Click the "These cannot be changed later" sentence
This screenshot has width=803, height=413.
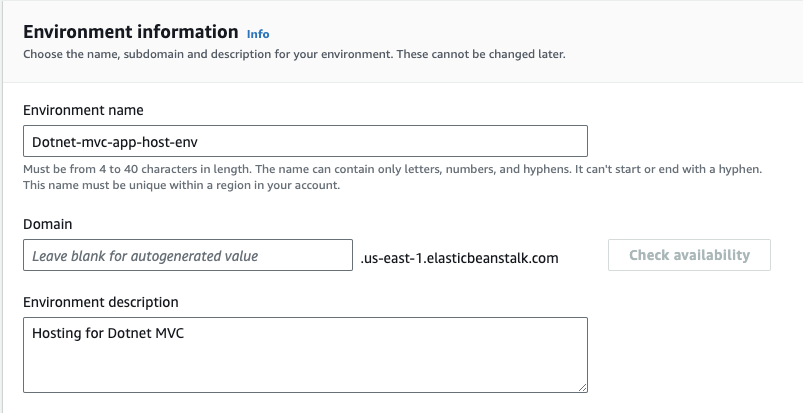point(480,54)
